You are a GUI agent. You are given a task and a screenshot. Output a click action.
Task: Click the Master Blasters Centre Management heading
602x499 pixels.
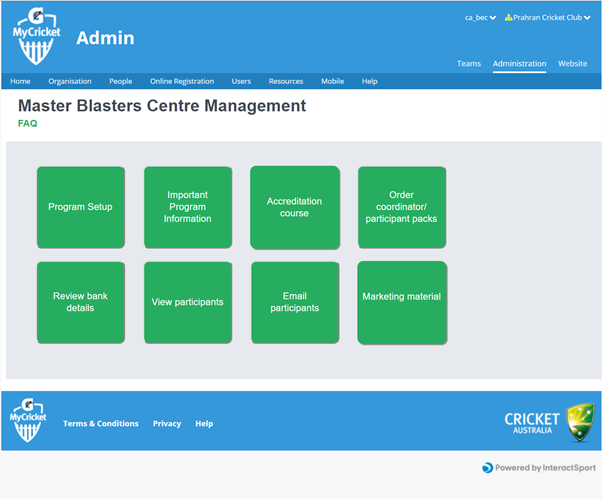pos(162,106)
